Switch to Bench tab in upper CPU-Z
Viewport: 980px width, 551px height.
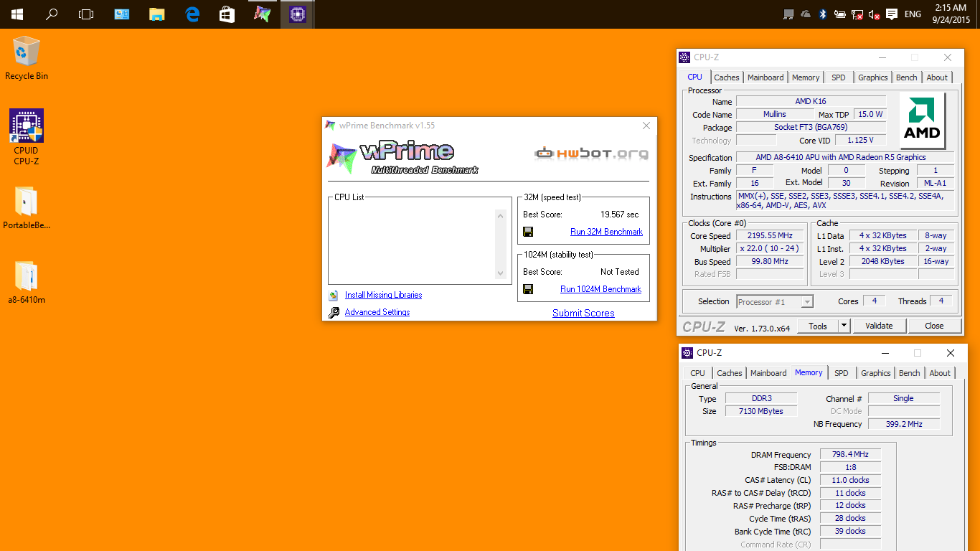[x=907, y=77]
